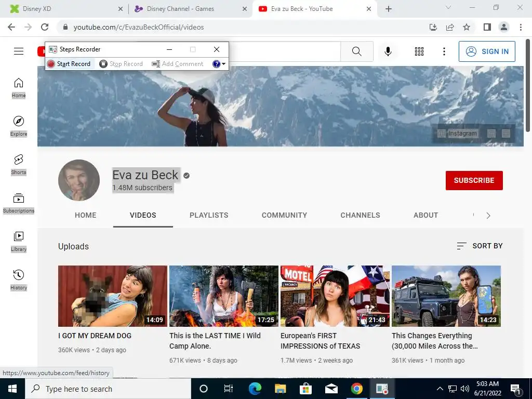Viewport: 532px width, 399px height.
Task: Show more channel tabs with right chevron
Action: click(488, 216)
